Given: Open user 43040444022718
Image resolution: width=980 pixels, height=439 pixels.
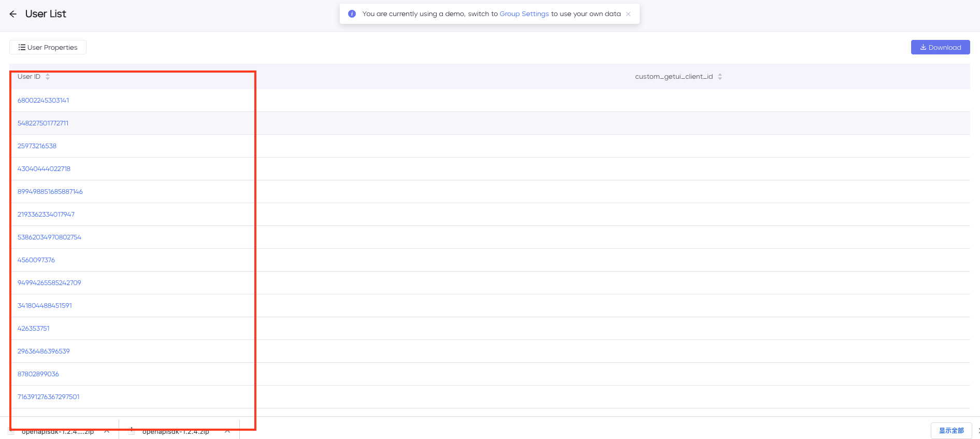Looking at the screenshot, I should click(44, 169).
